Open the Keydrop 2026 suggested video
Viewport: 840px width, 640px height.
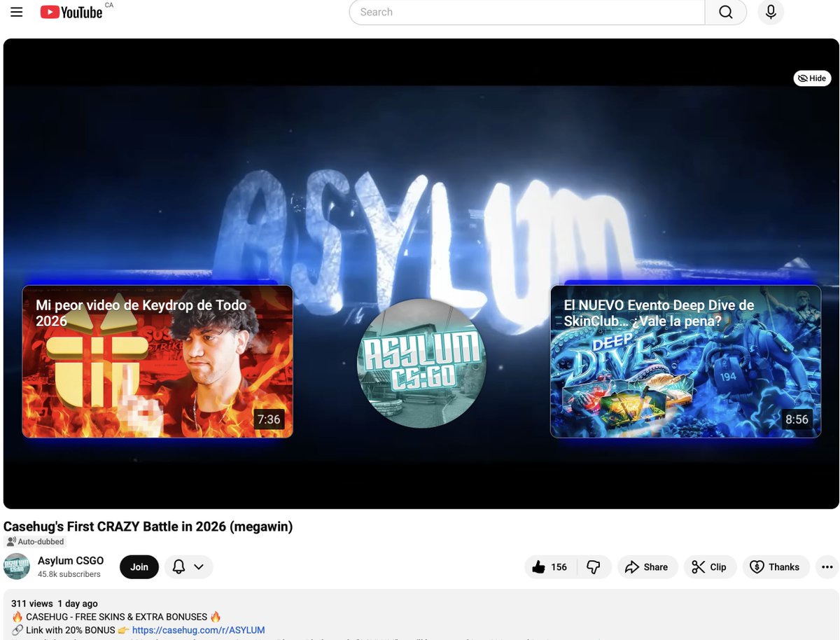click(x=157, y=361)
